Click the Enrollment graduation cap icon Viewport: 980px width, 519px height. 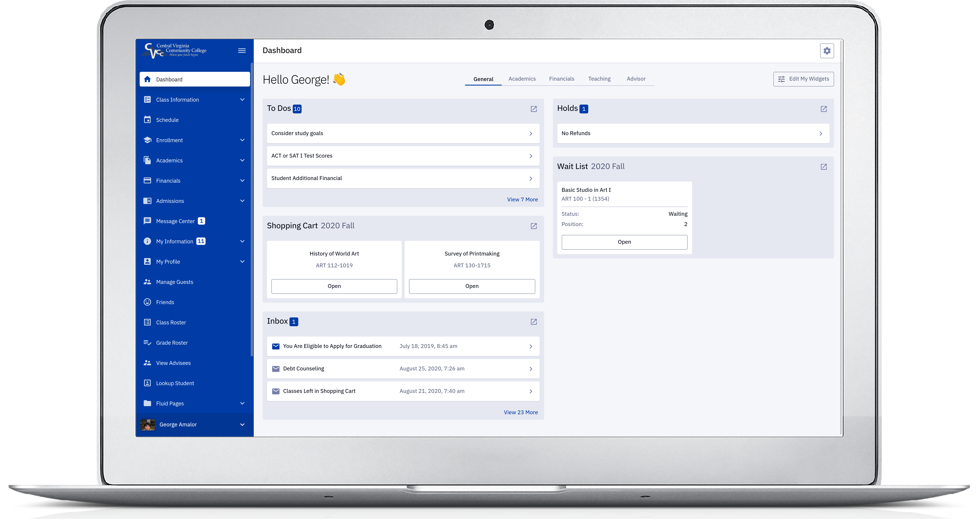coord(147,140)
